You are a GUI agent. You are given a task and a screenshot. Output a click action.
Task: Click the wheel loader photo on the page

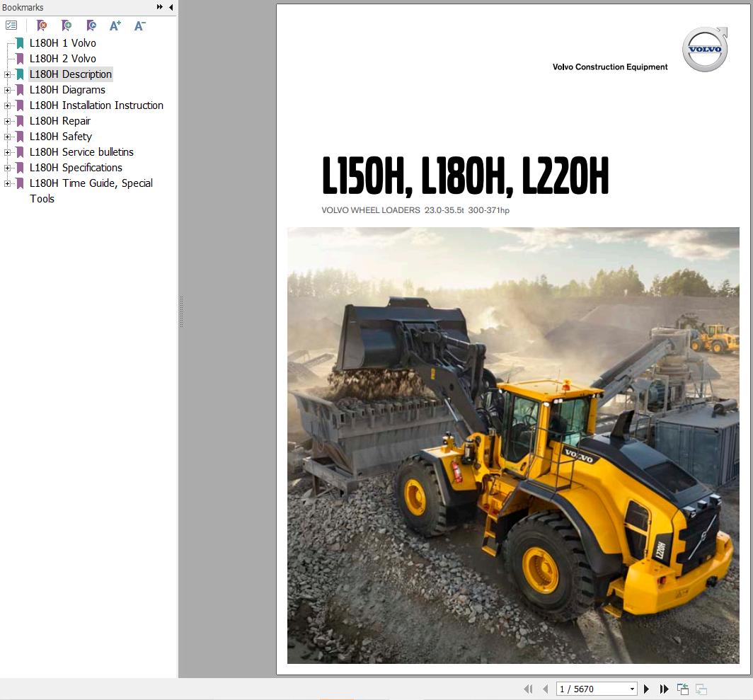(513, 445)
